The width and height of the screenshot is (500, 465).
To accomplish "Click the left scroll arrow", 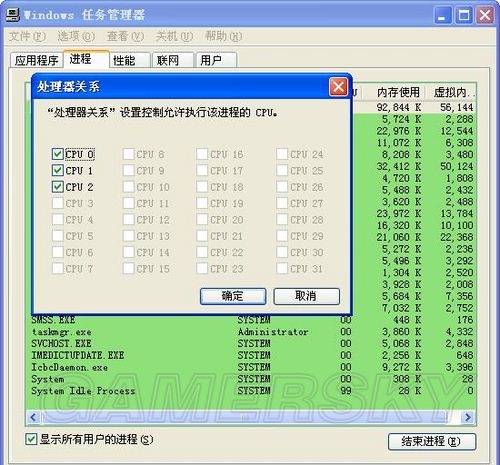I will click(33, 417).
